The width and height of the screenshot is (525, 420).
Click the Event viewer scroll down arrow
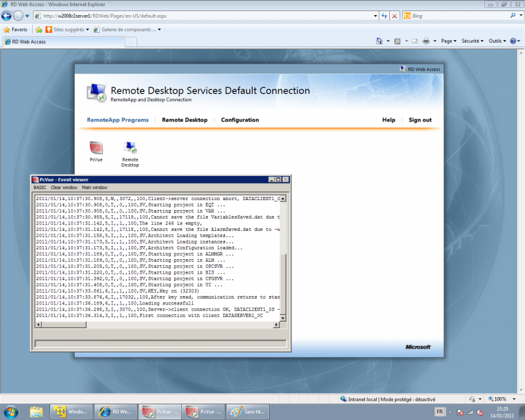283,318
